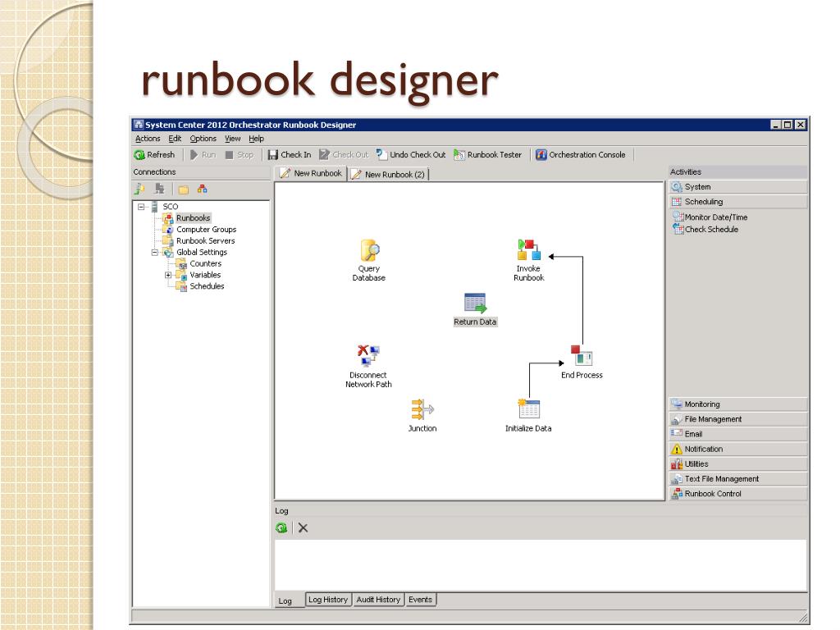The width and height of the screenshot is (840, 630).
Task: Open the Edit menu
Action: pos(176,139)
